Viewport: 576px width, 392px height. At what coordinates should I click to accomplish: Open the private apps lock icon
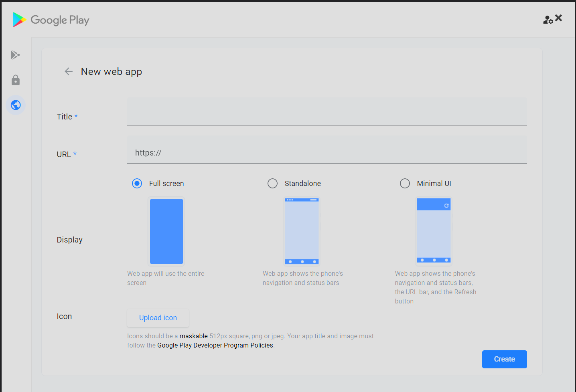[16, 80]
